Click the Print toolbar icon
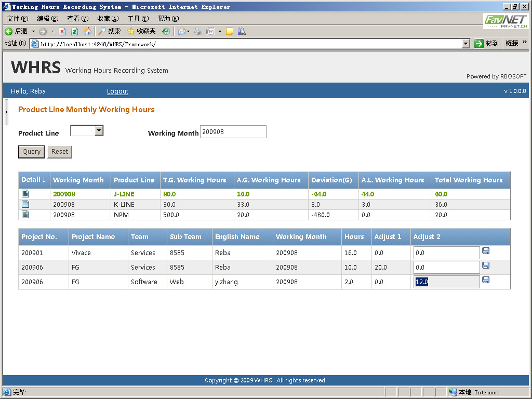The image size is (532, 399). click(x=198, y=32)
